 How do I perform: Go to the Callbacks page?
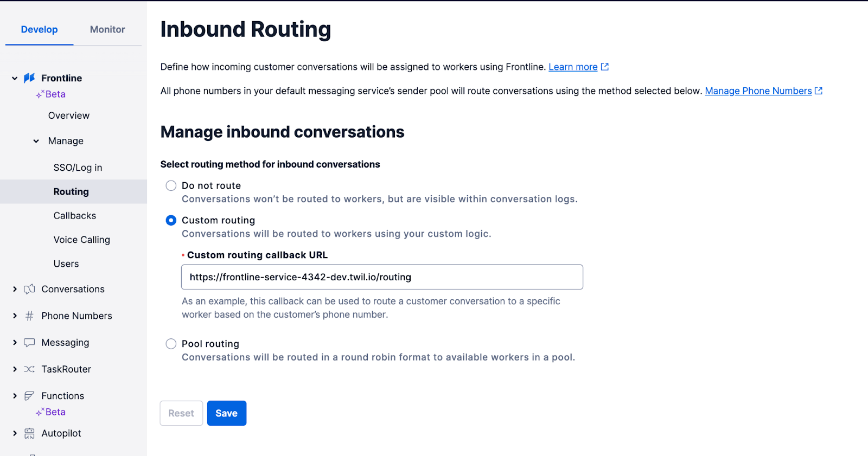pos(75,216)
